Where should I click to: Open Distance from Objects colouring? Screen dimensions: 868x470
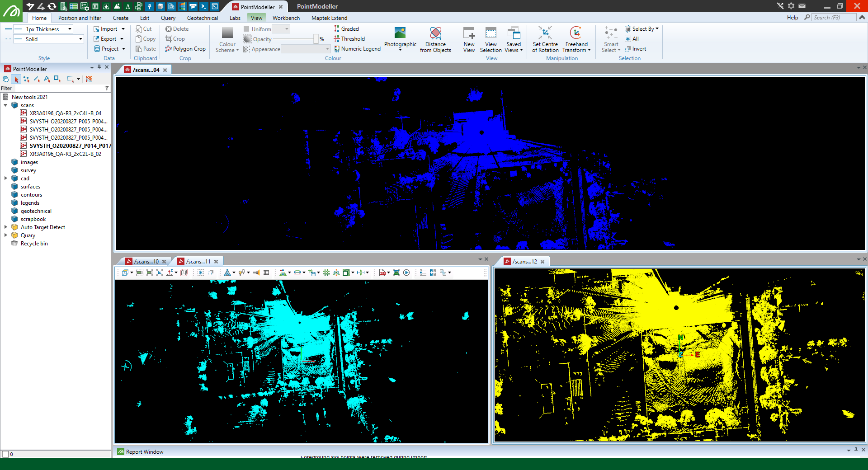pyautogui.click(x=435, y=39)
